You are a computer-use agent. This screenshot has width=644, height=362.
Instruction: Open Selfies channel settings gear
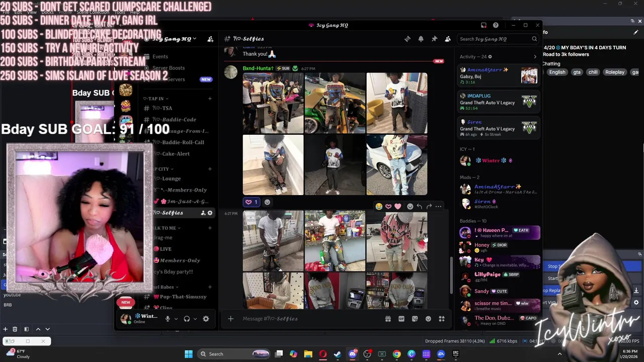pyautogui.click(x=210, y=213)
